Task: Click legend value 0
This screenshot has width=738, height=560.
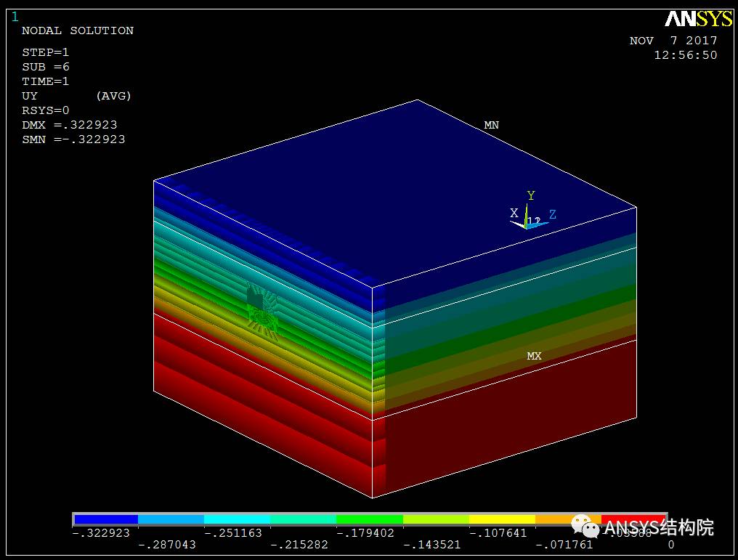Action: (671, 545)
